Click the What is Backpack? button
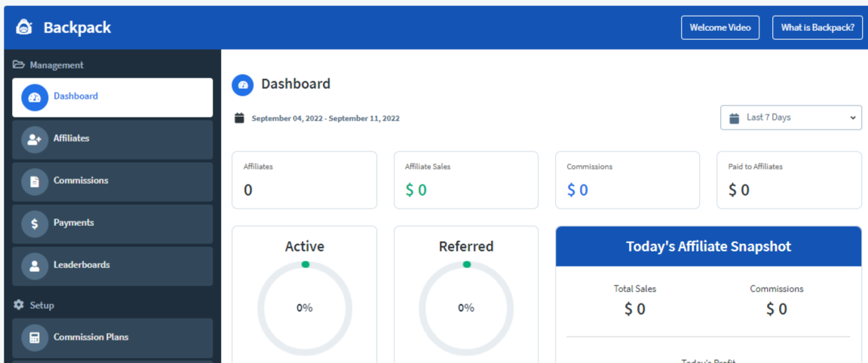Screen dimensions: 868x363 coord(817,28)
